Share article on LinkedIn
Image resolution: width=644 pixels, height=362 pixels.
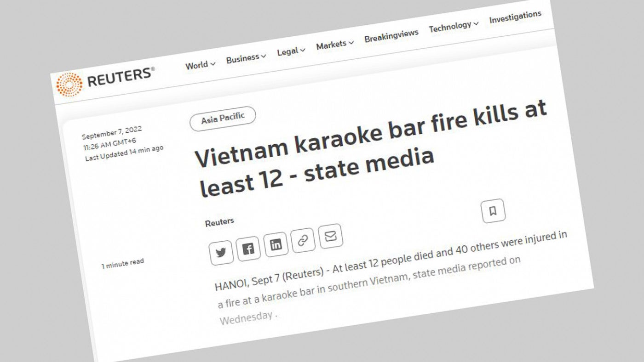pos(276,244)
